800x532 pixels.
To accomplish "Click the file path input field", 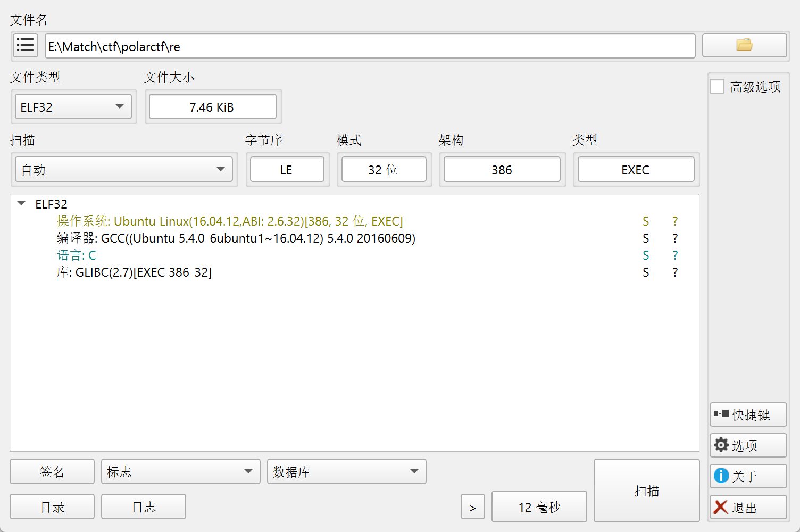I will (x=370, y=46).
